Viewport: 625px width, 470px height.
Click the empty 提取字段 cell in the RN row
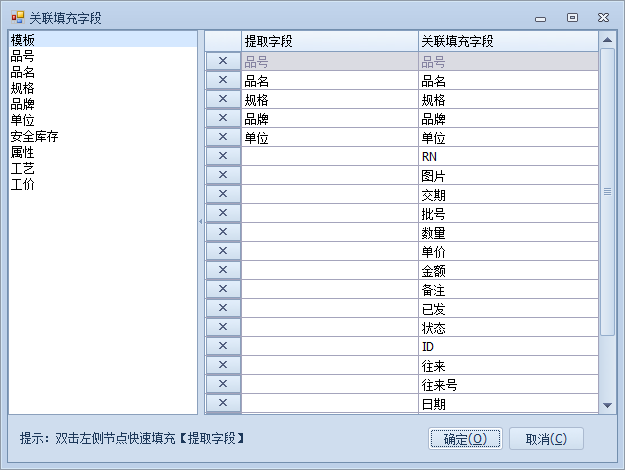tap(329, 156)
